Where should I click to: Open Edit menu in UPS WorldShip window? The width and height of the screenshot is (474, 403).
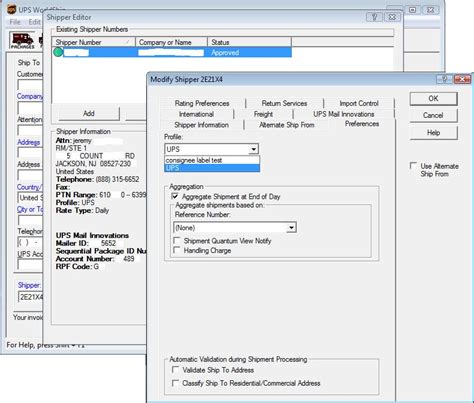tap(34, 22)
